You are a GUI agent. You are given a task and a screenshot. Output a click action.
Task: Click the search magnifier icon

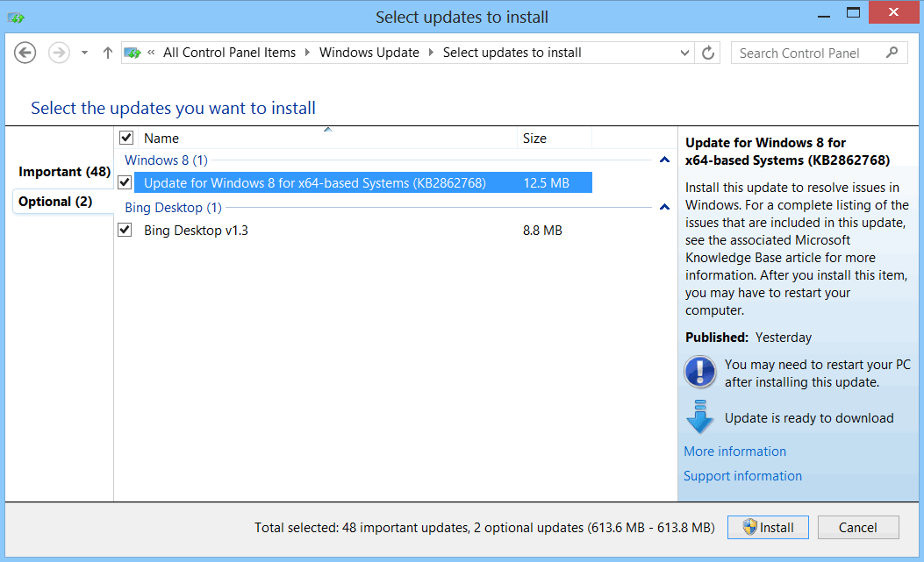click(892, 53)
